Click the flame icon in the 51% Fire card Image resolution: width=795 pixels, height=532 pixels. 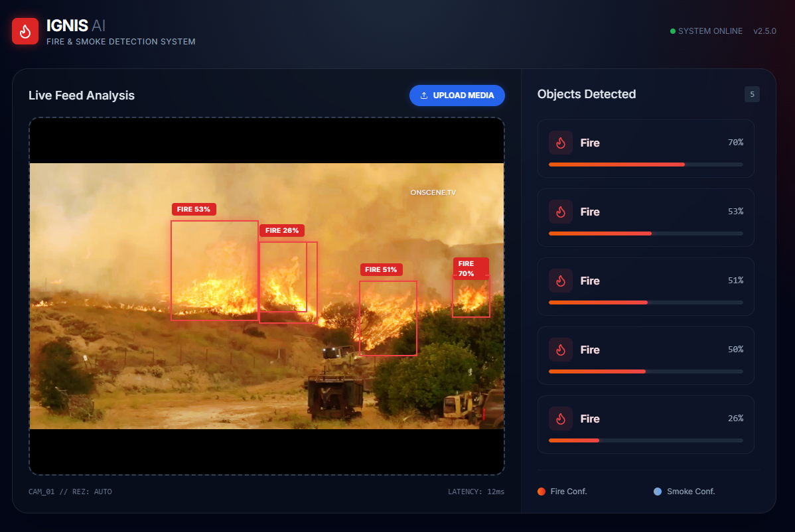pos(560,281)
